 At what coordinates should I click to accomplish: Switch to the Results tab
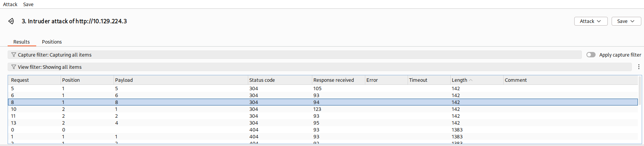(22, 42)
